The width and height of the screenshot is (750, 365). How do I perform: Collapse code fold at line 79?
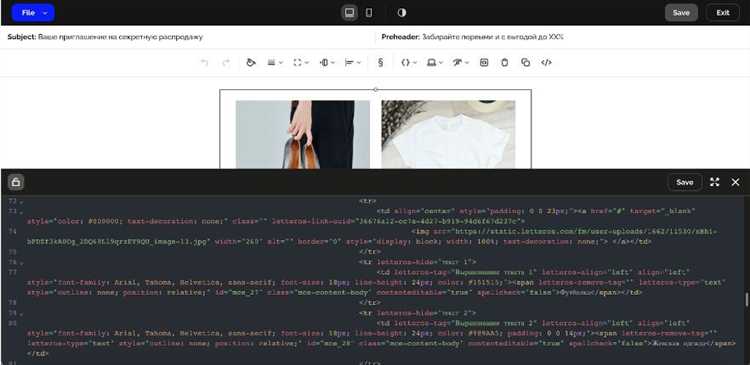point(21,313)
